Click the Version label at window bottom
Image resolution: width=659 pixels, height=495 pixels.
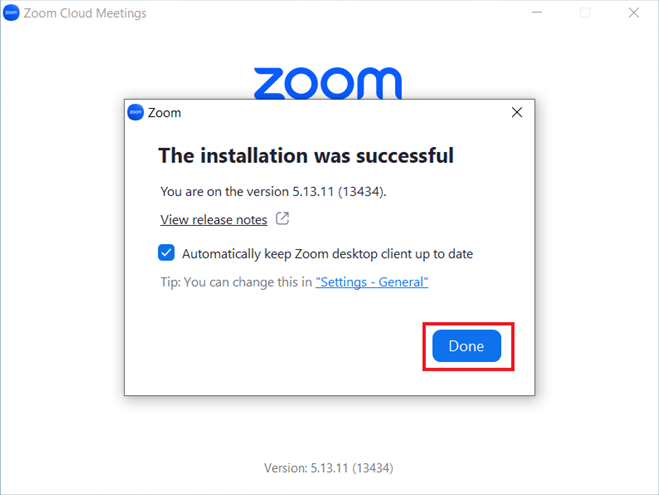(x=329, y=468)
